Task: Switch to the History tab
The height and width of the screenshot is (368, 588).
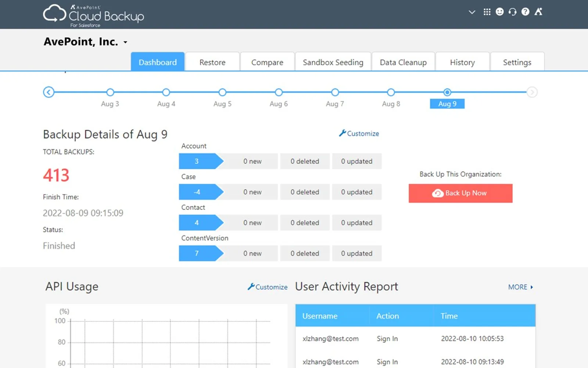Action: pyautogui.click(x=462, y=62)
